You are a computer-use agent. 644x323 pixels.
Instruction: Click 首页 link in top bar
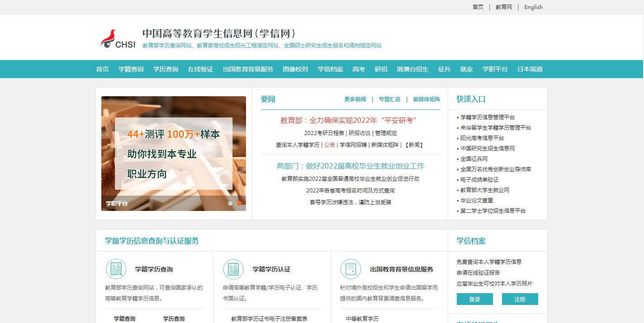coord(478,7)
